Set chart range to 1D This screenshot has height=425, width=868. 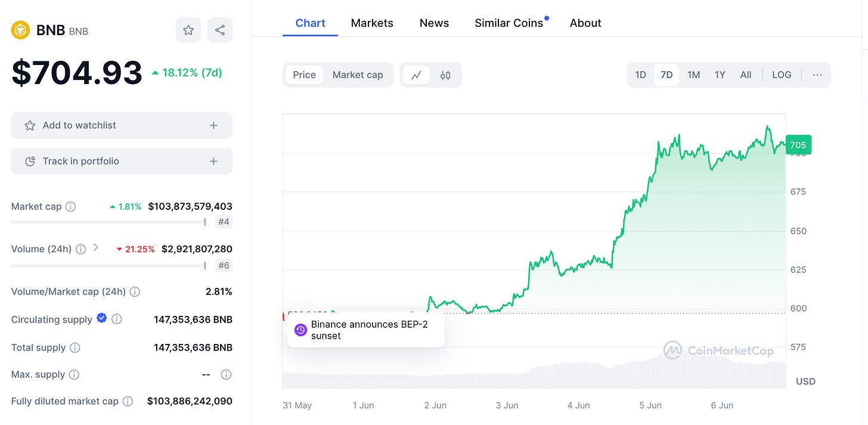pos(640,75)
